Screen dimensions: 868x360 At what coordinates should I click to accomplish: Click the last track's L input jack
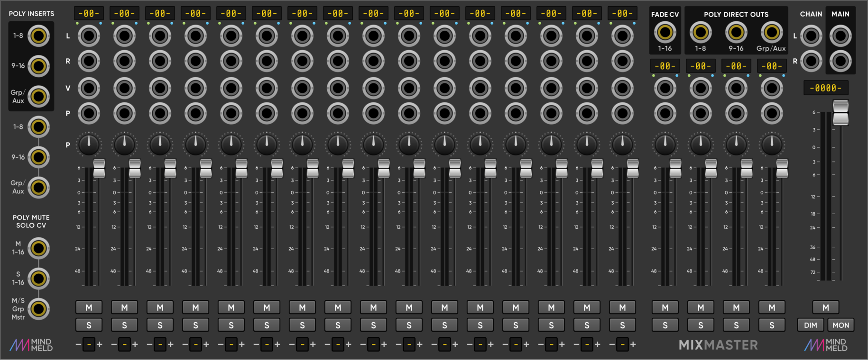click(x=622, y=36)
